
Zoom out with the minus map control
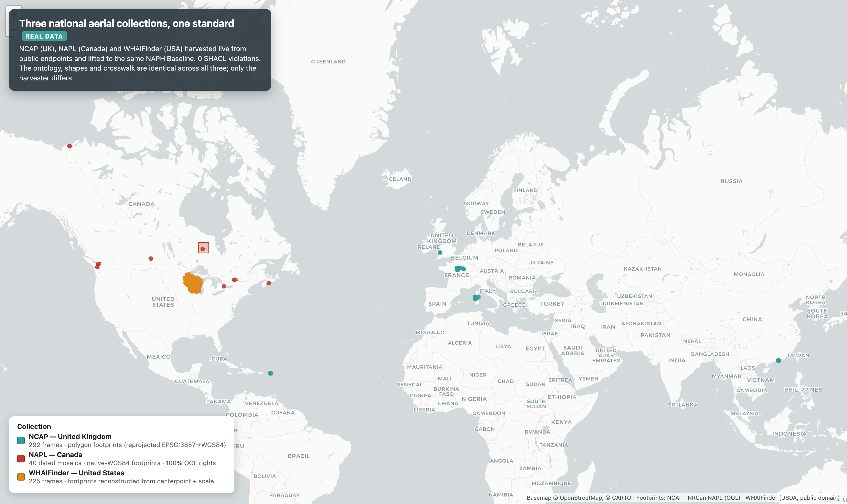click(x=14, y=29)
